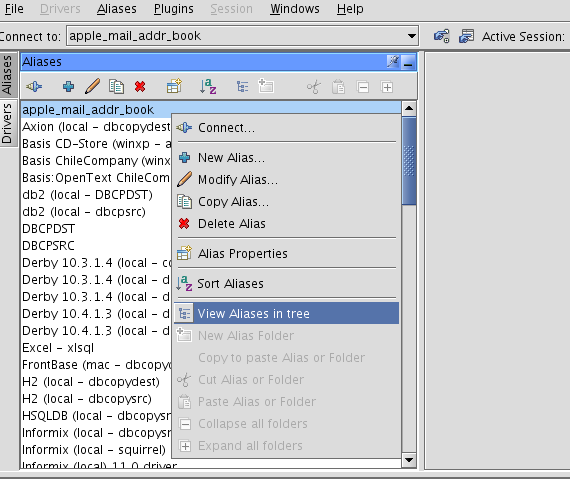Image resolution: width=570 pixels, height=483 pixels.
Task: Switch to the Drivers side tab
Action: 7,123
